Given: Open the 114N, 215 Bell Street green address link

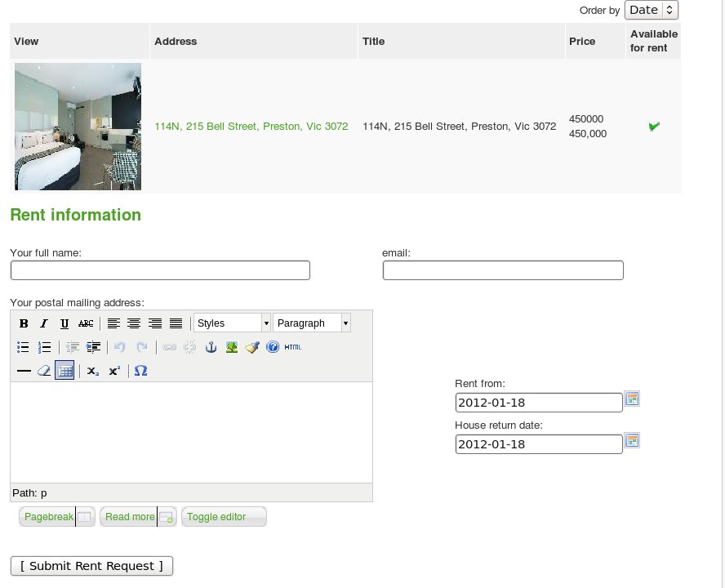Looking at the screenshot, I should (251, 127).
